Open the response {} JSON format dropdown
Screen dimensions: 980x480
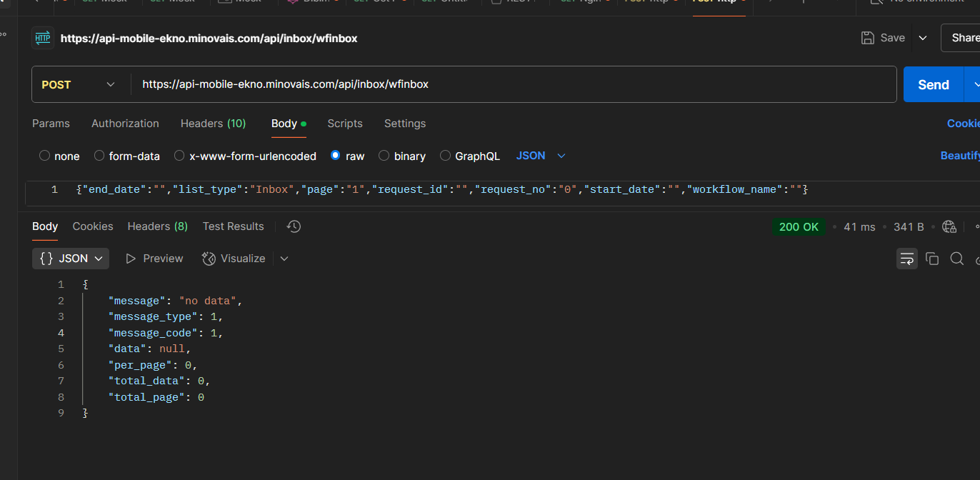[71, 259]
